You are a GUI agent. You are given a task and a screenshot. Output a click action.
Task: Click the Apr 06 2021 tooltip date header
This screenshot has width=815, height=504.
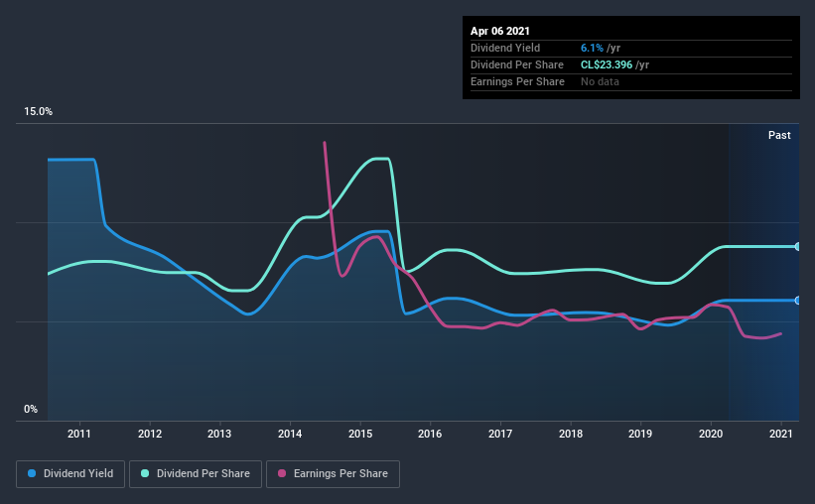coord(500,31)
